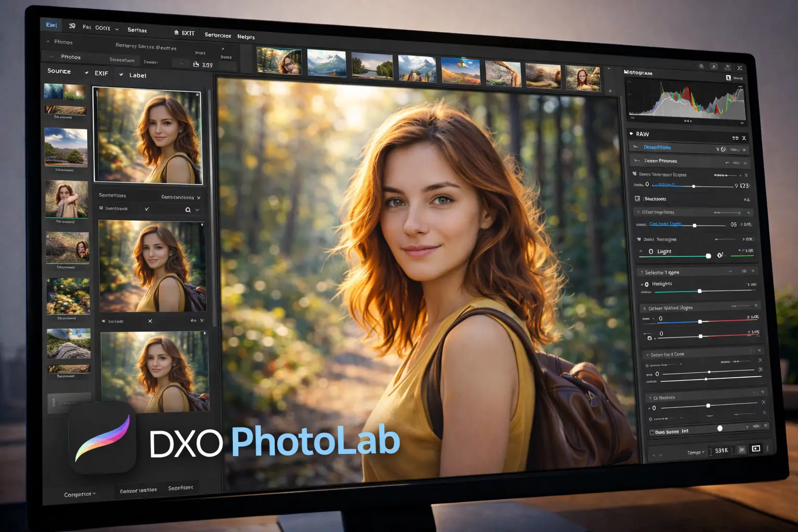Click the grid icon in Selectte Tigoe header
Viewport: 798px width, 532px height.
click(744, 271)
